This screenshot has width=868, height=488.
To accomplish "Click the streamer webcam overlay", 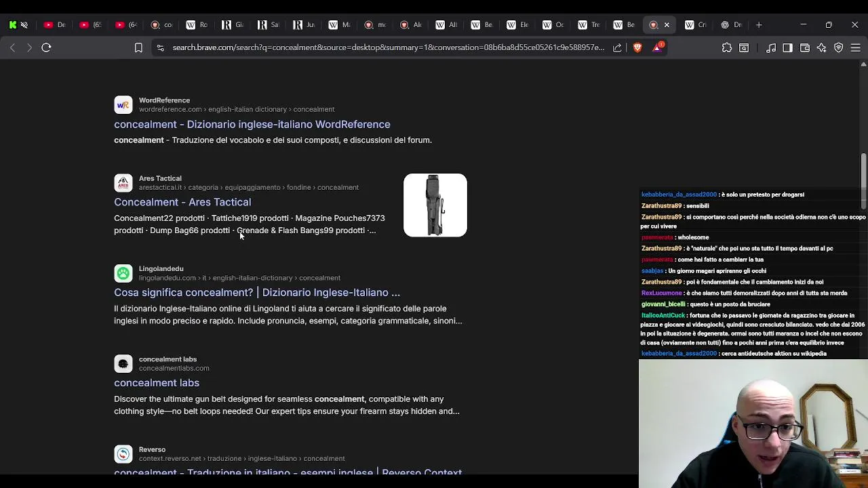I will point(753,424).
